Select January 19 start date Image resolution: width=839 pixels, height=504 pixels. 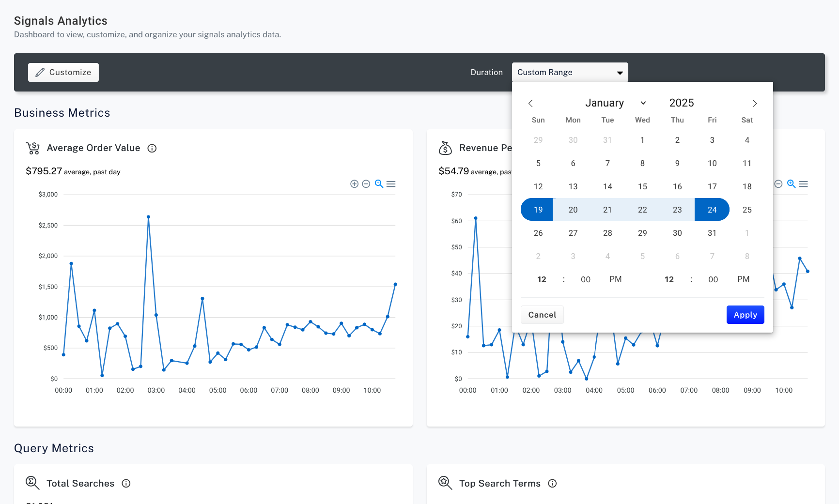pyautogui.click(x=538, y=210)
